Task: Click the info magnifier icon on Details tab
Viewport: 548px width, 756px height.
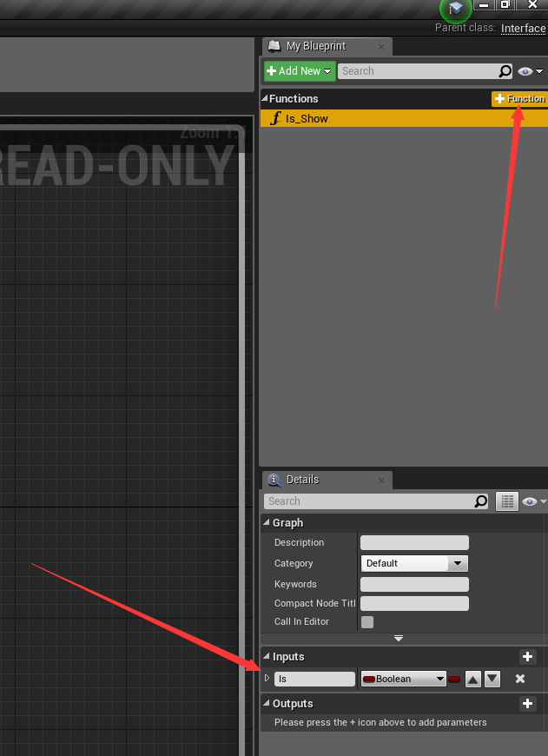Action: [x=274, y=480]
